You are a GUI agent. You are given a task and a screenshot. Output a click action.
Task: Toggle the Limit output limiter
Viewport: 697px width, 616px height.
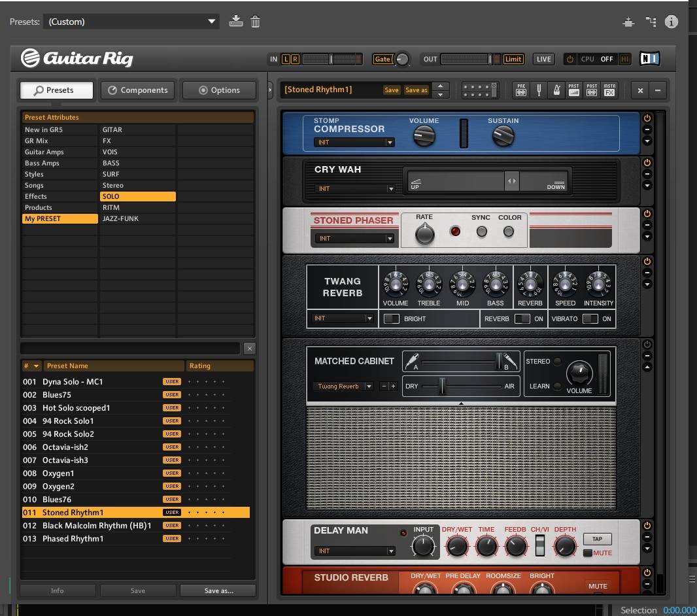click(513, 60)
